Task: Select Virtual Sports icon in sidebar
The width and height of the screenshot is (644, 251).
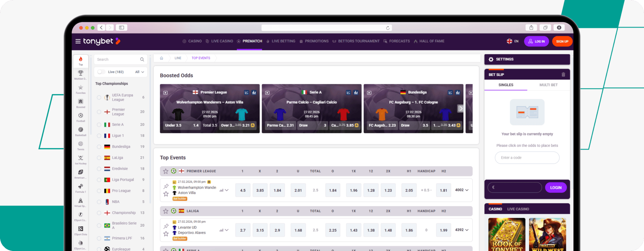Action: click(x=81, y=201)
